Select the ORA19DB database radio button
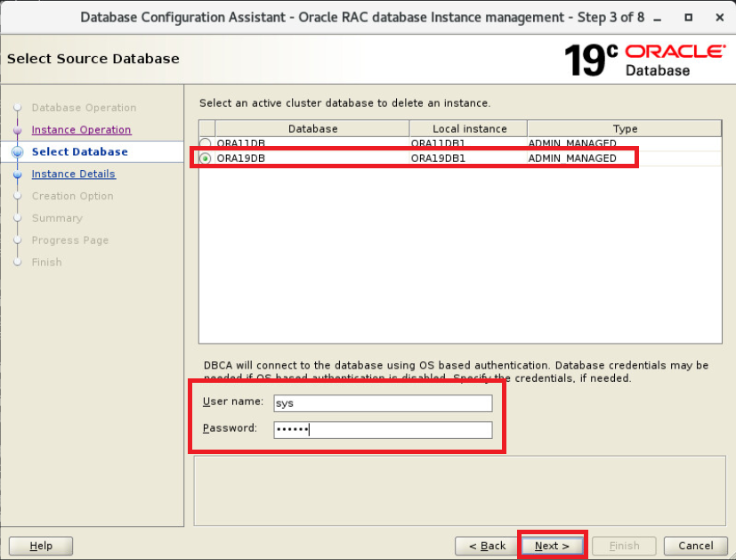This screenshot has width=736, height=560. point(205,158)
